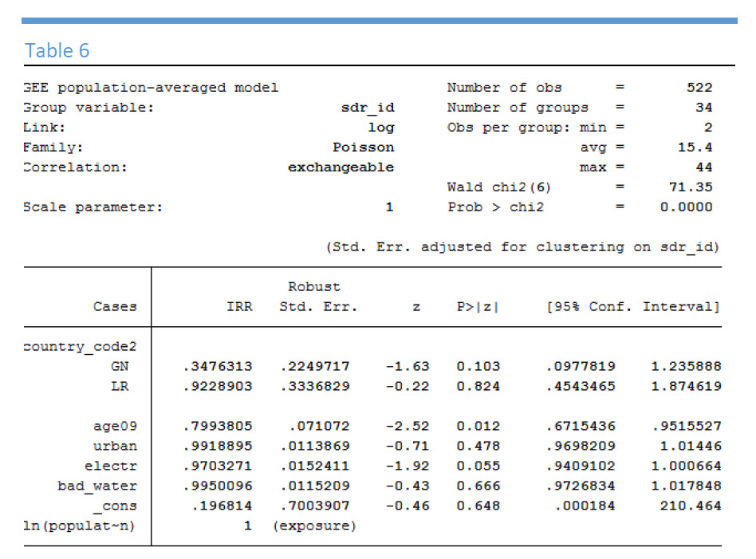Click LR upper bound 1.874619
This screenshot has width=756, height=559.
(686, 386)
